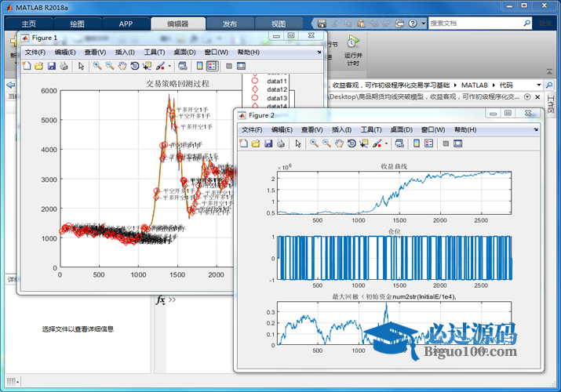
Task: Click help question mark icon in MATLAB
Action: pos(413,24)
